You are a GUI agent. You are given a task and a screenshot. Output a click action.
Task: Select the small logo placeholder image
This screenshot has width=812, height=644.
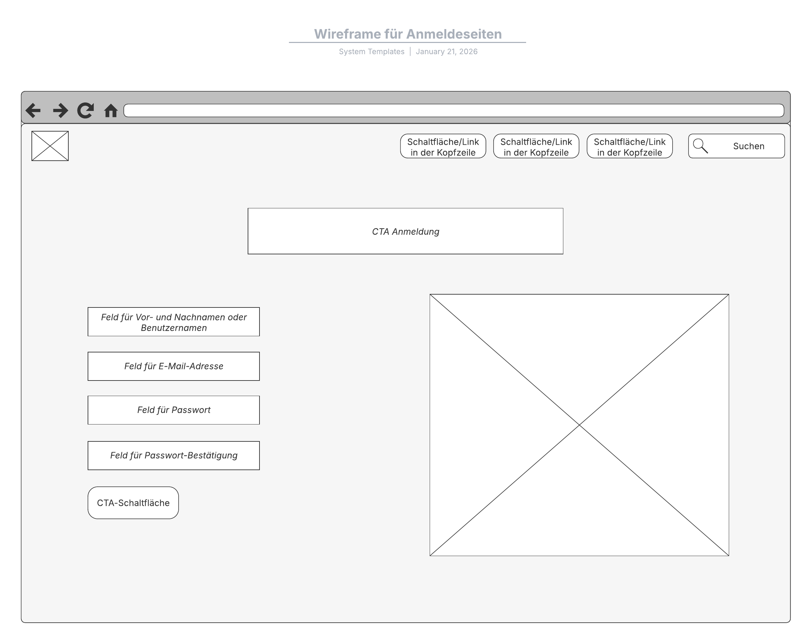tap(50, 146)
